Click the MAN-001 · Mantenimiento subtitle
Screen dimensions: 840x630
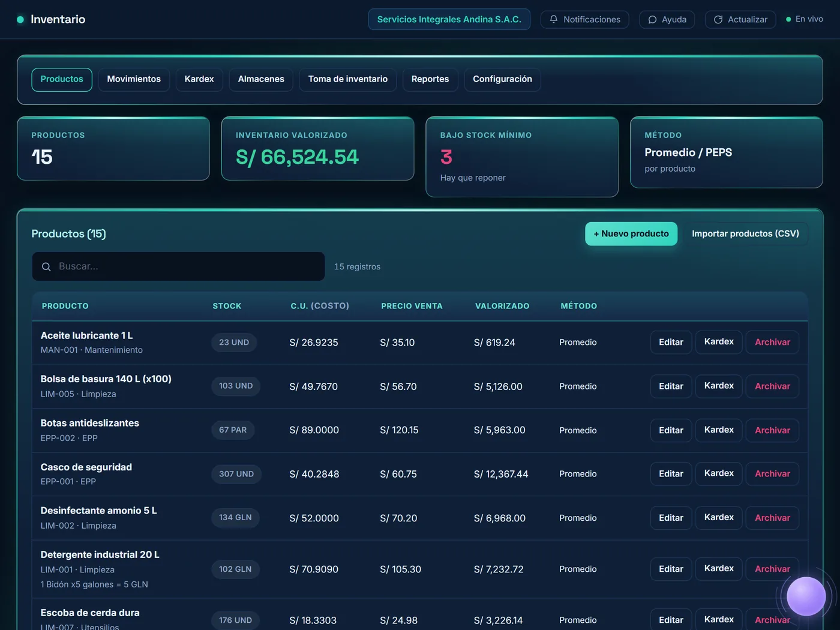tap(92, 350)
